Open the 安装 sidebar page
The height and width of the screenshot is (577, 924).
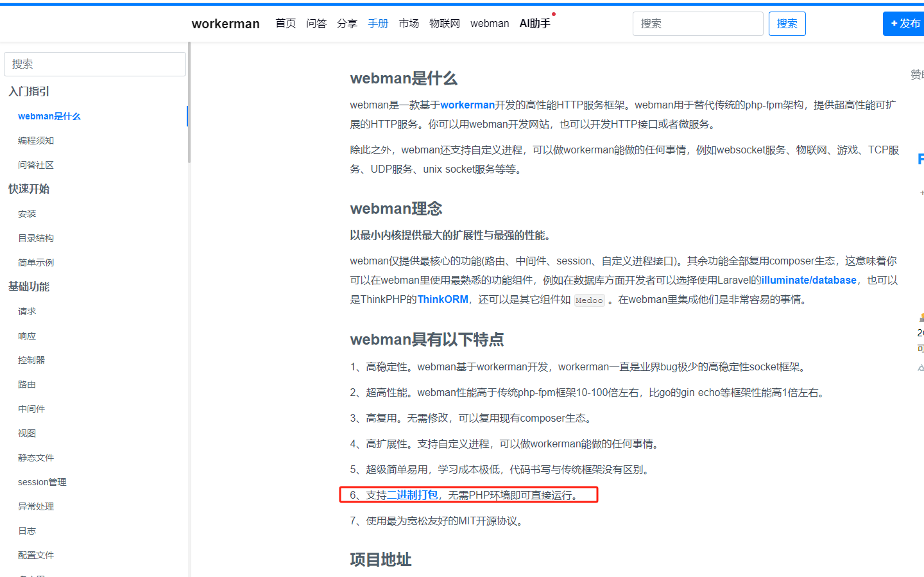coord(27,214)
